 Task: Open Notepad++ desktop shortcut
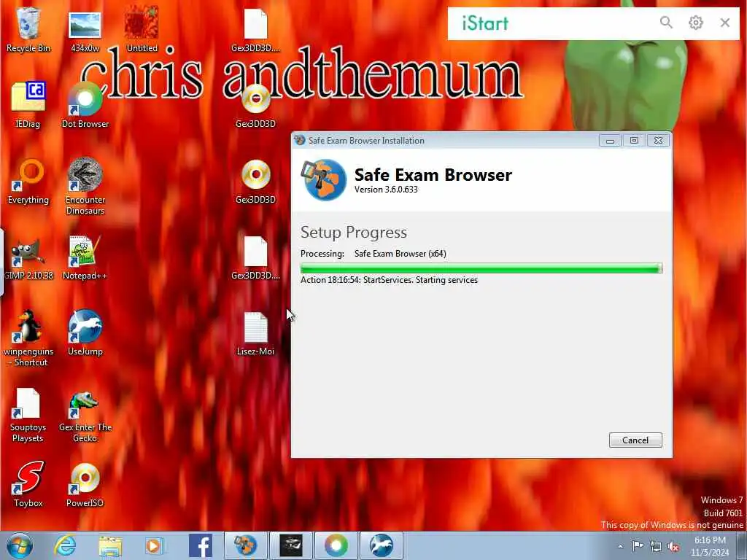click(85, 257)
